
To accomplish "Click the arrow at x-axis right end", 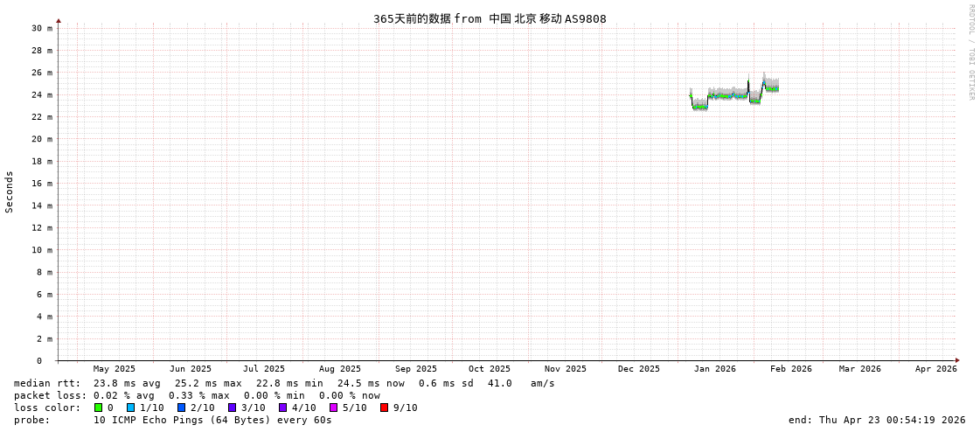I will [957, 360].
